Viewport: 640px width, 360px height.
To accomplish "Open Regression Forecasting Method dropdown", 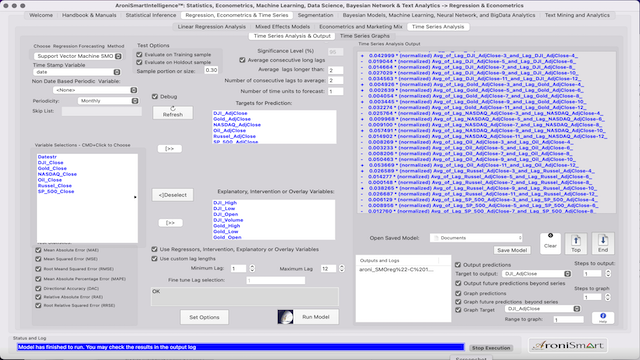I will tap(78, 56).
